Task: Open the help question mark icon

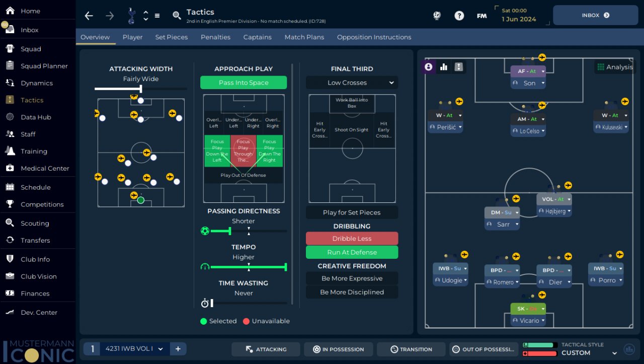Action: [459, 16]
